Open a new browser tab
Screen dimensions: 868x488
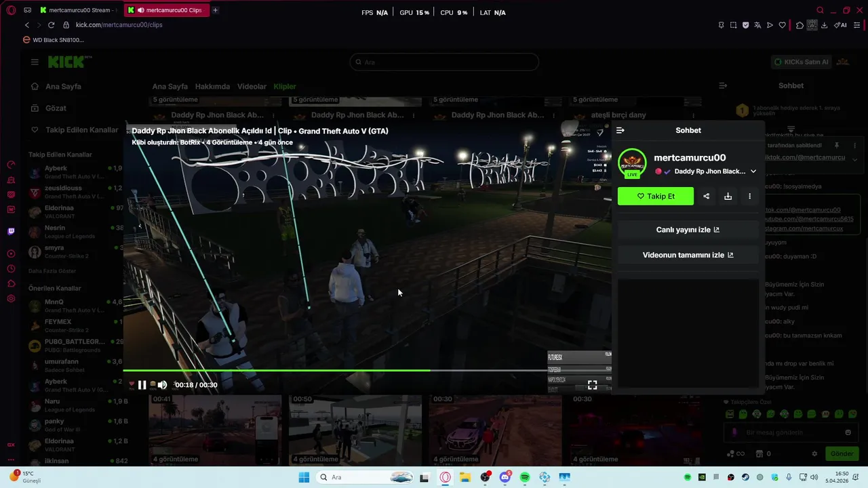coord(215,10)
